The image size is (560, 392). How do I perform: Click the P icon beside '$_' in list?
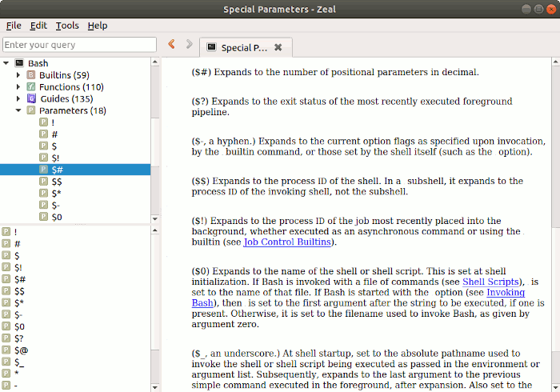(x=6, y=362)
